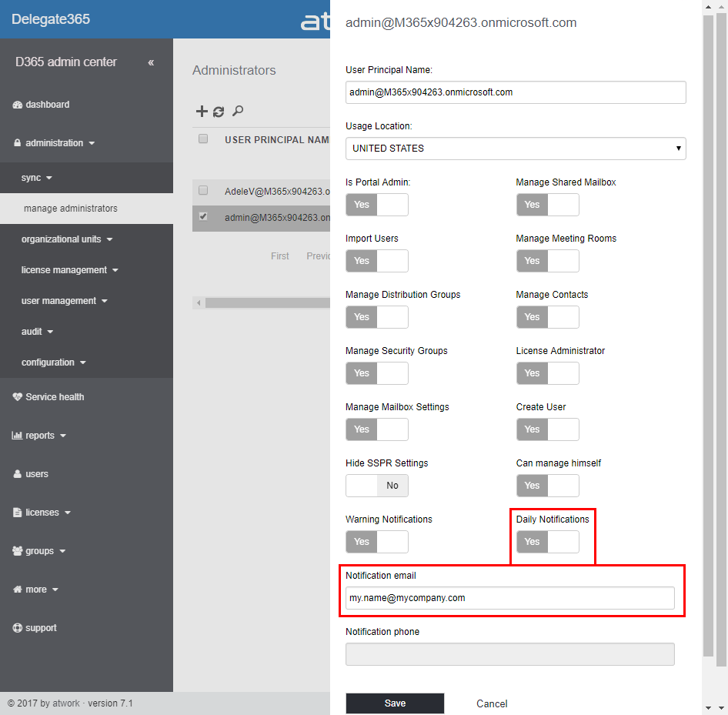Click the User Principal Name field
This screenshot has width=728, height=715.
516,92
